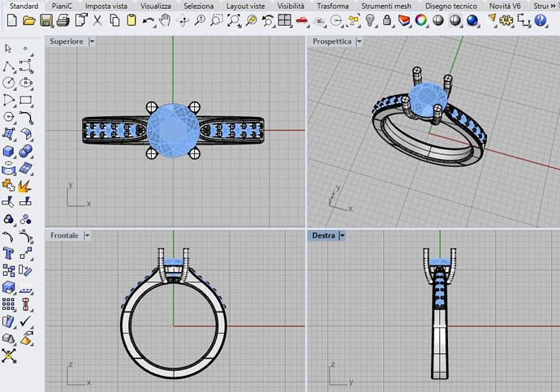This screenshot has height=392, width=560.
Task: Open the Imposta vista tab
Action: 106,6
